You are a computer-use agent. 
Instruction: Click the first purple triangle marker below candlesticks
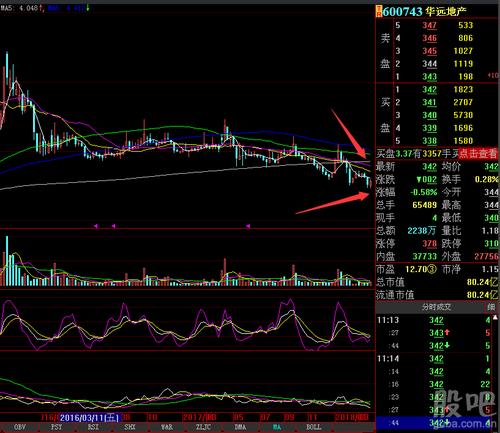(96, 226)
